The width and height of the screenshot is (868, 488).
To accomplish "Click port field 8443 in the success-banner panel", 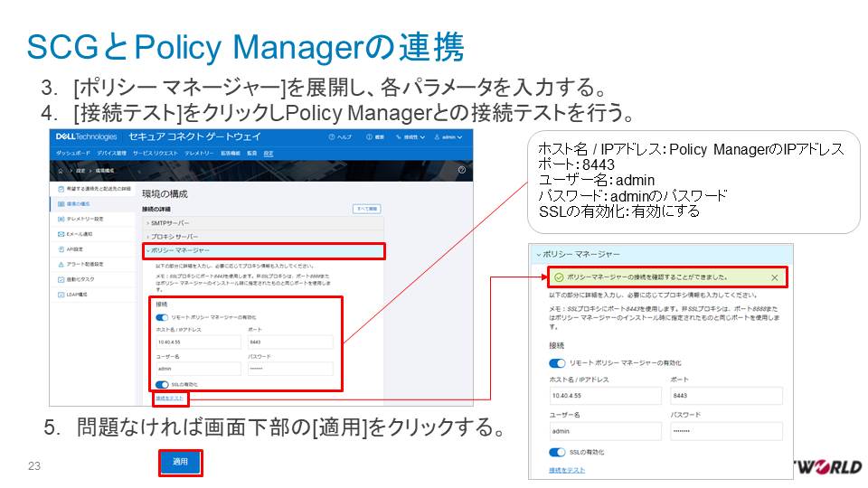I will [726, 396].
